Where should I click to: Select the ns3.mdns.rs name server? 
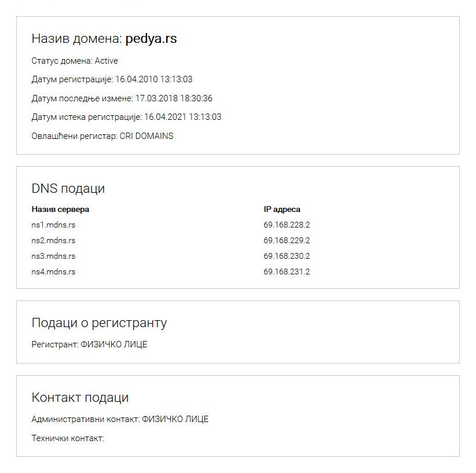[53, 256]
